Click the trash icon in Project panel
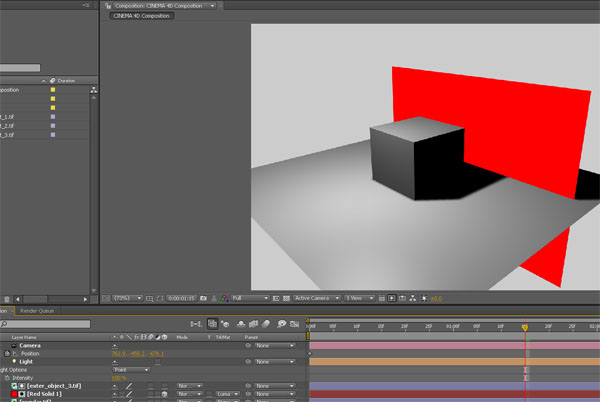Viewport: 600px width, 402px height. click(x=7, y=299)
